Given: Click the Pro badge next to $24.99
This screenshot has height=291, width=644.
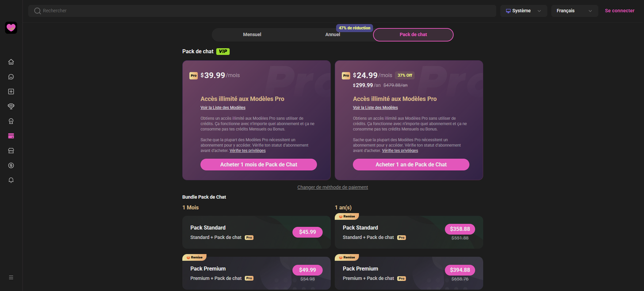Looking at the screenshot, I should click(346, 76).
